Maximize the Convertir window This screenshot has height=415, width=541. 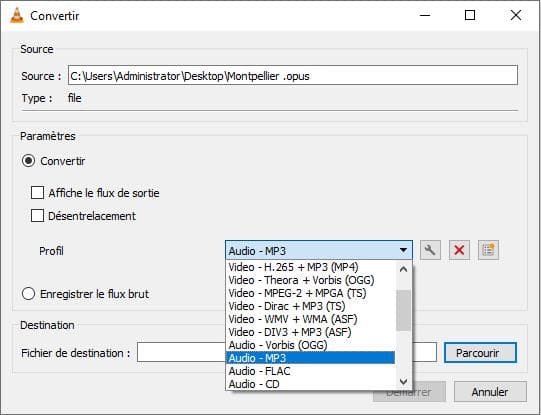(470, 16)
